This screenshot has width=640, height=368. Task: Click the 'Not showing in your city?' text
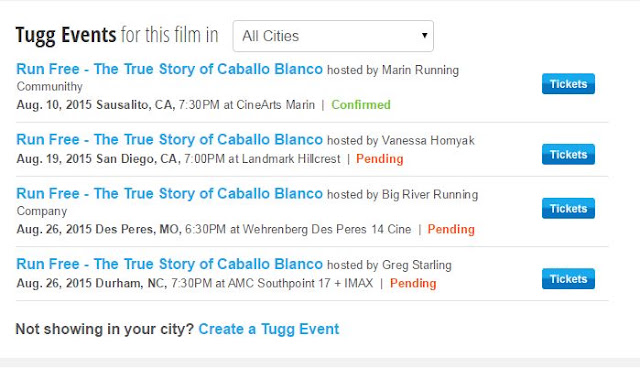pyautogui.click(x=104, y=329)
